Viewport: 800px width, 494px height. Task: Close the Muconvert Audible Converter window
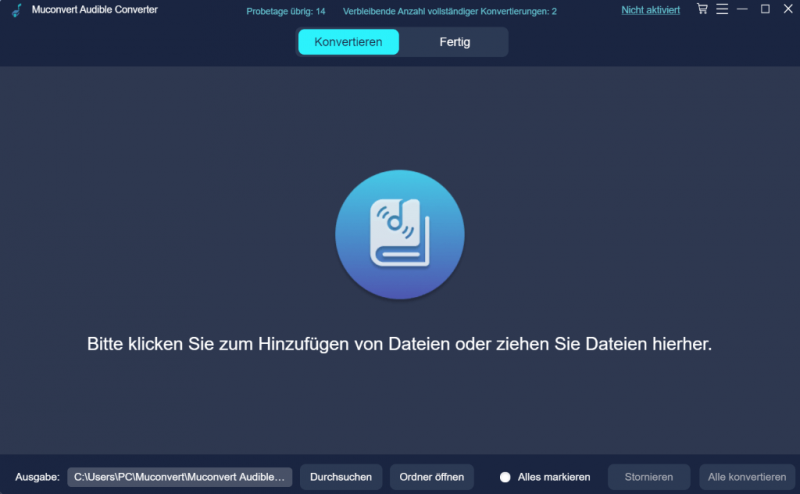(788, 9)
